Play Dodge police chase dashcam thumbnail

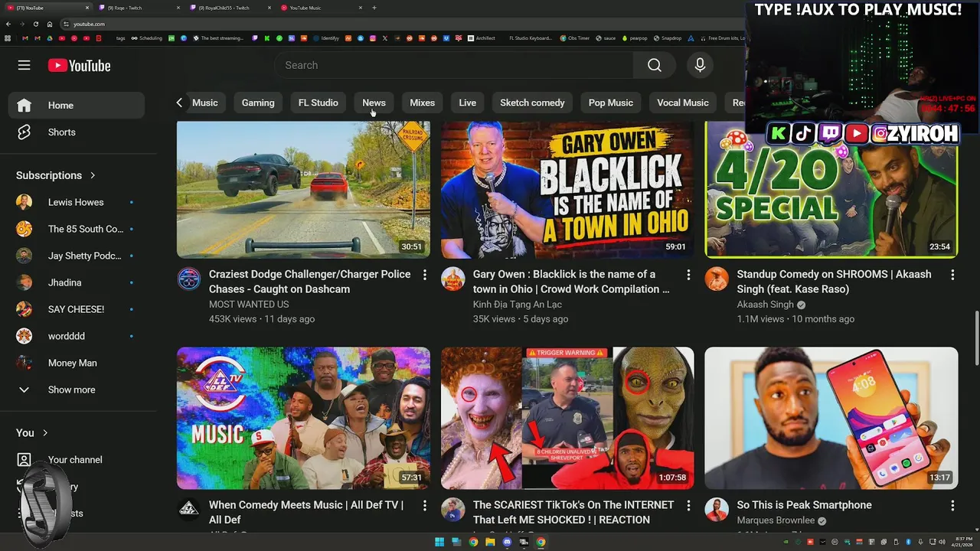coord(303,189)
